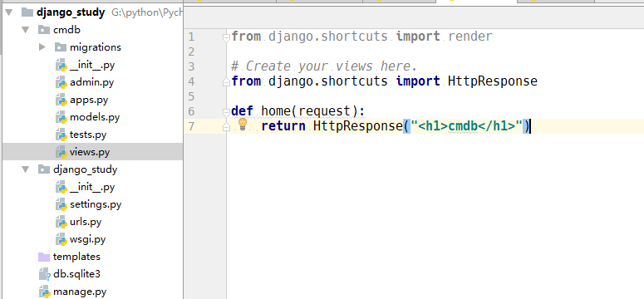This screenshot has height=299, width=644.
Task: Click the inner django_study package folder icon
Action: (44, 169)
